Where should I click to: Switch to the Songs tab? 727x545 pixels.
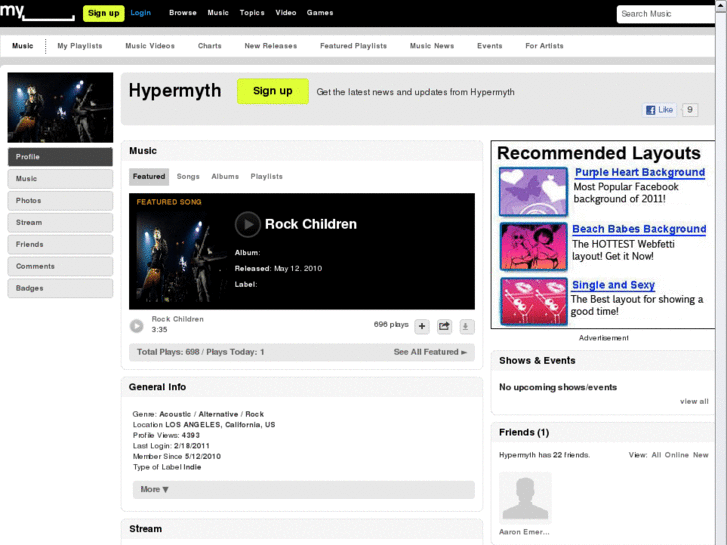pyautogui.click(x=188, y=177)
